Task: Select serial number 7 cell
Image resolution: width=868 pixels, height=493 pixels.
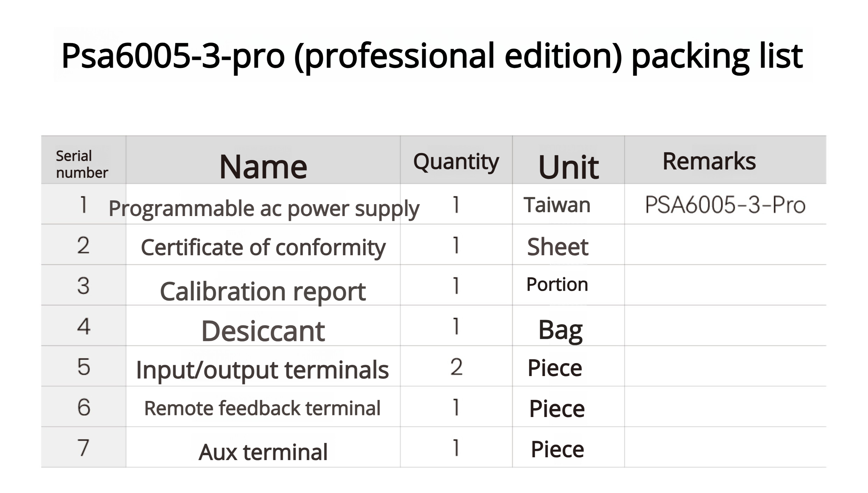Action: pyautogui.click(x=83, y=448)
